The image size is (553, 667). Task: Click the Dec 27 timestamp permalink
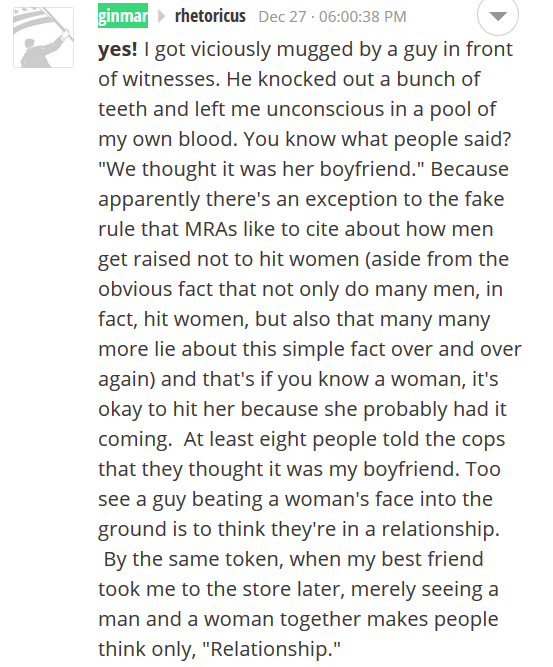(332, 17)
